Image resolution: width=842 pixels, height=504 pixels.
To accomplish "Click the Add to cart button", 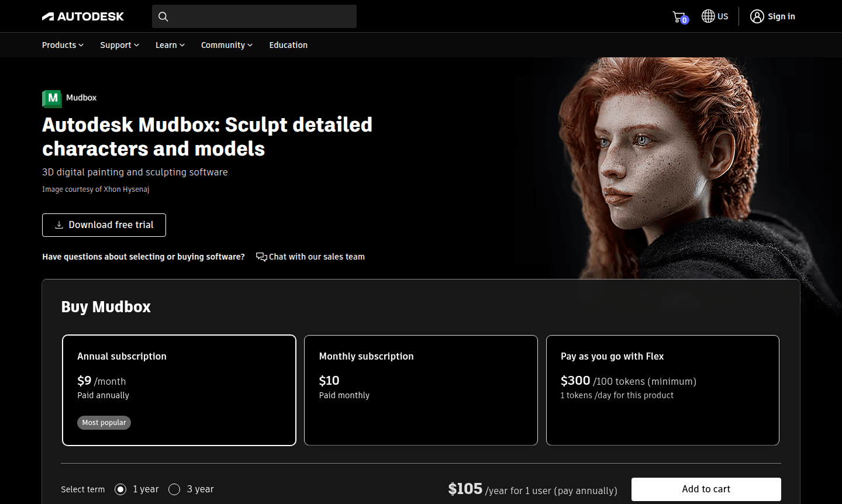I will click(x=706, y=489).
